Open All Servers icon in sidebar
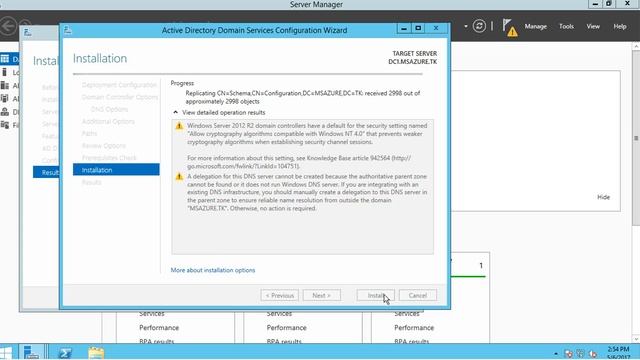The image size is (640, 360). [4, 85]
